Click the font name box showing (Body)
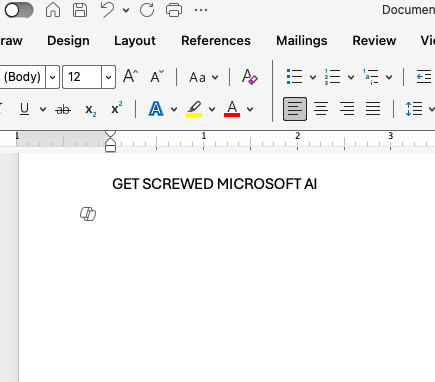 pyautogui.click(x=23, y=77)
